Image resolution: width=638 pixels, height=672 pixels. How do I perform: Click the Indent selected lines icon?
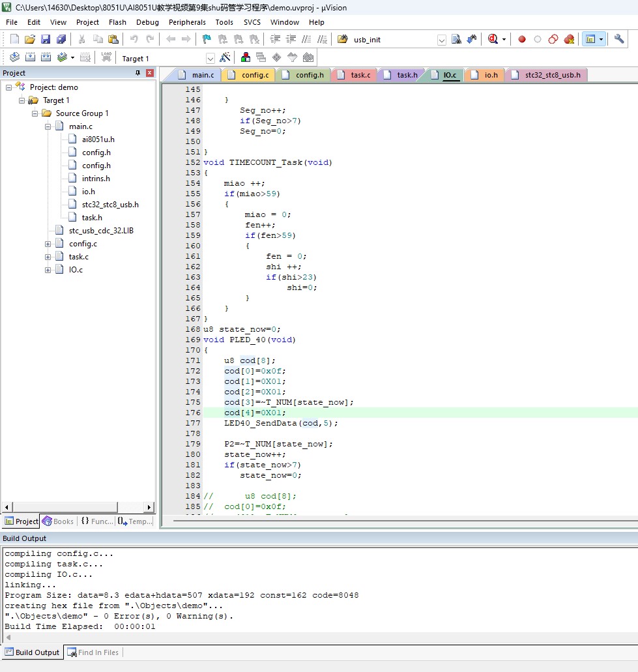coord(275,39)
